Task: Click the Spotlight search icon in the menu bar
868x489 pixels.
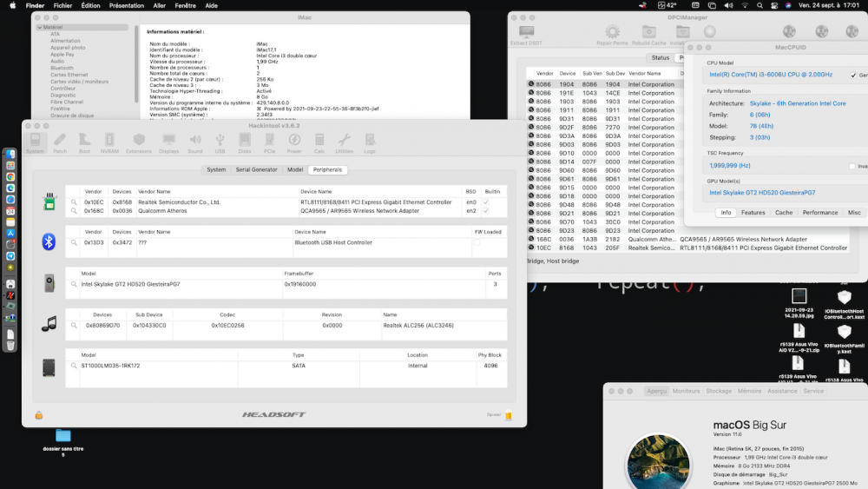Action: click(759, 5)
